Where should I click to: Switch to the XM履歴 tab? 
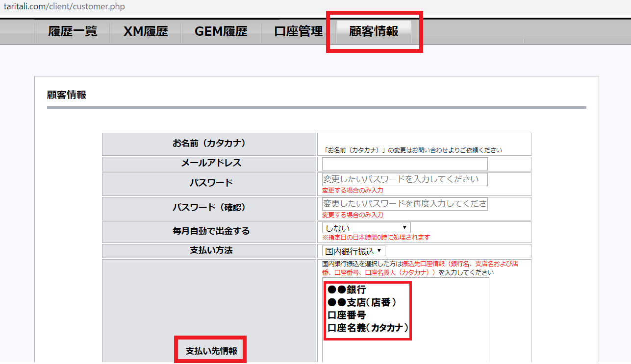[x=146, y=32]
